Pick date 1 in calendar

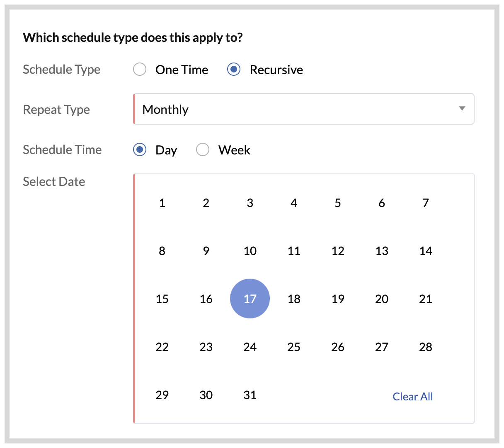point(162,203)
